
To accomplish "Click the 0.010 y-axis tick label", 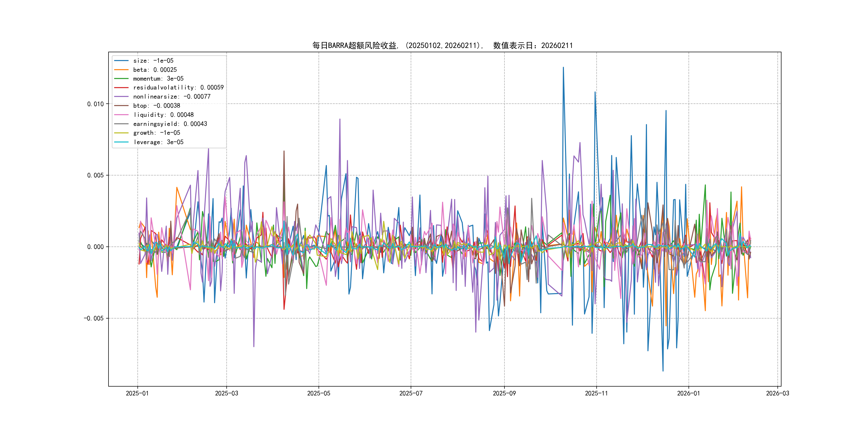I will pyautogui.click(x=95, y=104).
